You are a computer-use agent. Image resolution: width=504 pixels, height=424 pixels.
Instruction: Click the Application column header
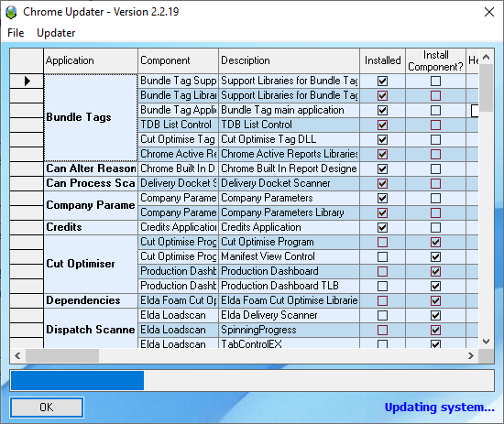(91, 60)
